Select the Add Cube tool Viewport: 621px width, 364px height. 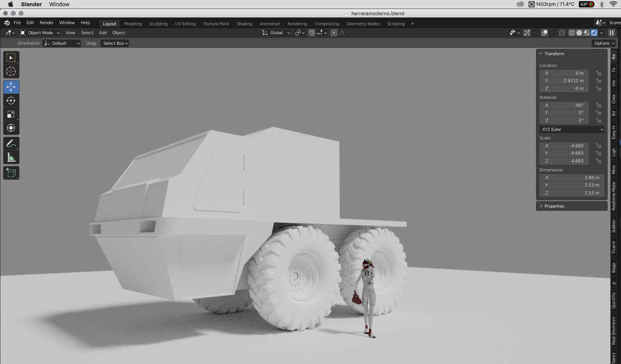click(x=11, y=173)
